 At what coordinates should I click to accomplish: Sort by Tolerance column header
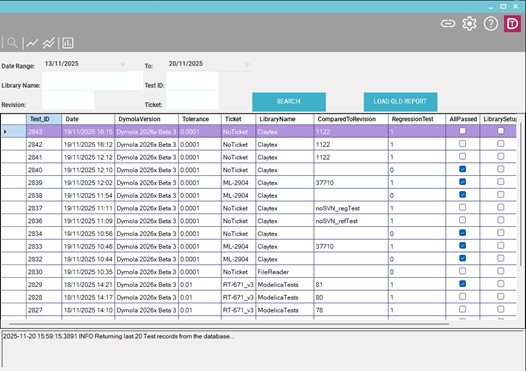pyautogui.click(x=200, y=119)
